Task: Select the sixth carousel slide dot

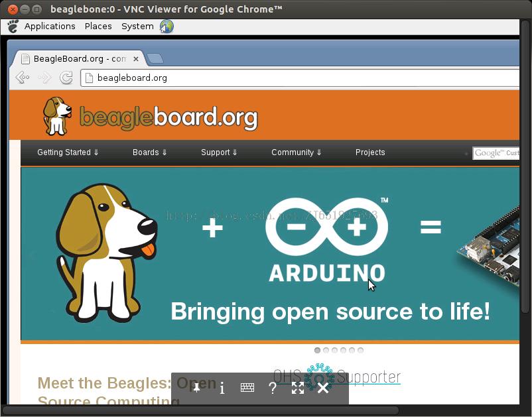Action: coord(361,350)
